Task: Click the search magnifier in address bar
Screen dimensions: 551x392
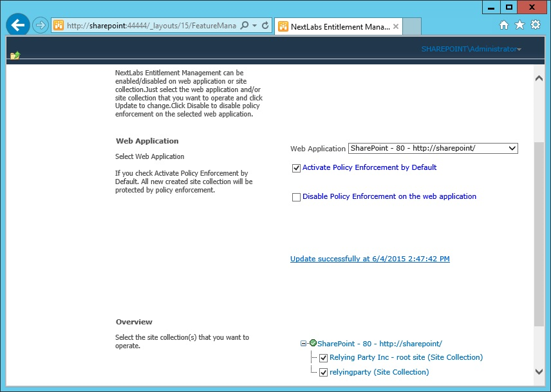Action: click(244, 25)
